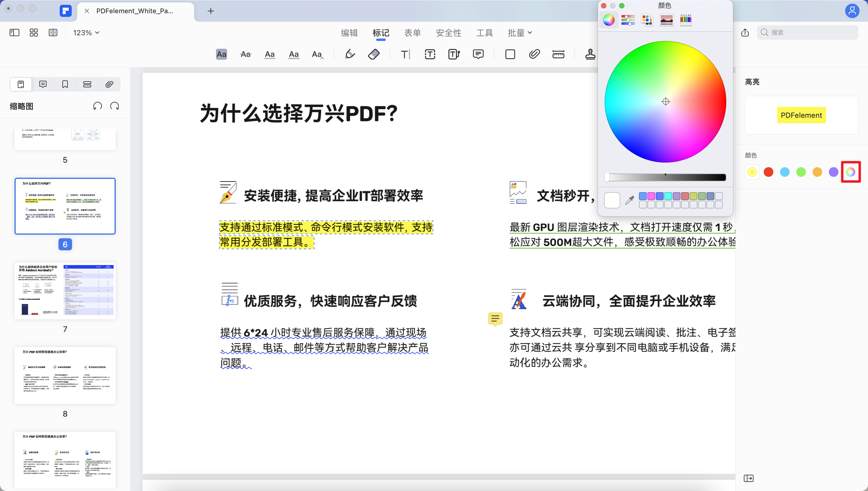Select the stamp annotation tool
Image resolution: width=868 pixels, height=491 pixels.
(590, 54)
